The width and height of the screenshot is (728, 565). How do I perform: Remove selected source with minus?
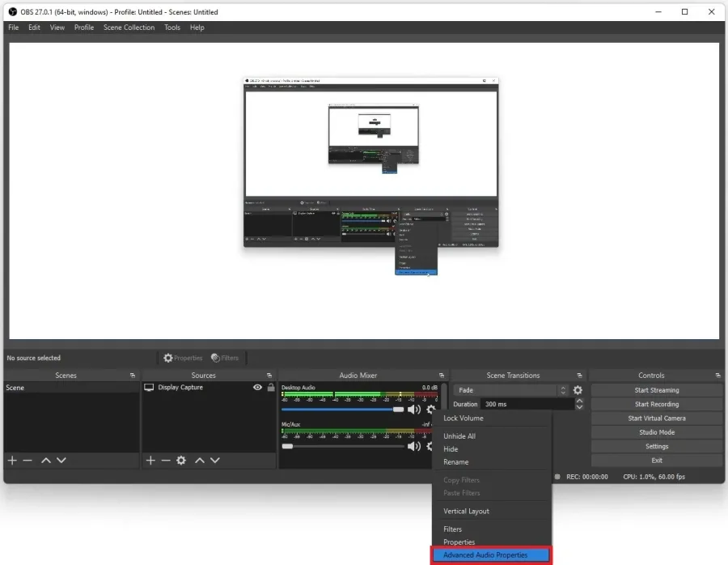tap(166, 460)
